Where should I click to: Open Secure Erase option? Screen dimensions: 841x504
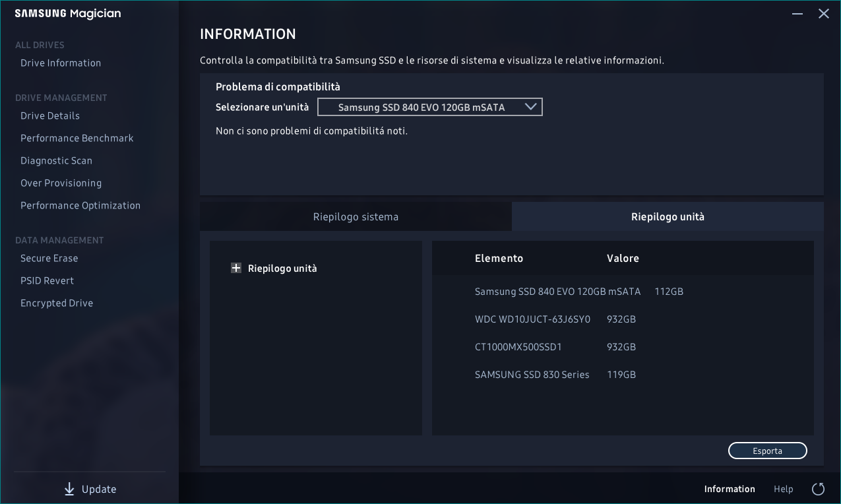pos(49,258)
